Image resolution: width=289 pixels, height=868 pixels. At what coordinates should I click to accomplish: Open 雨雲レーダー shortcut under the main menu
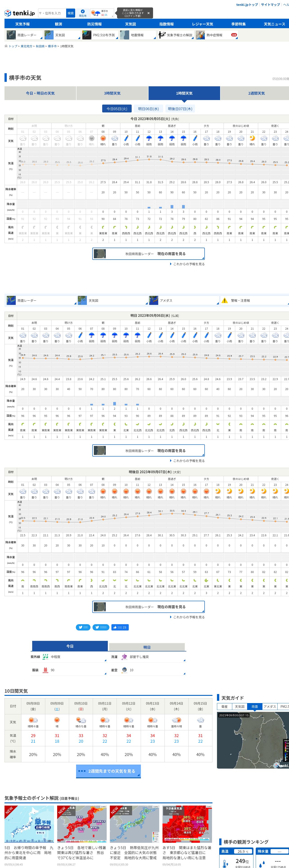point(25,35)
